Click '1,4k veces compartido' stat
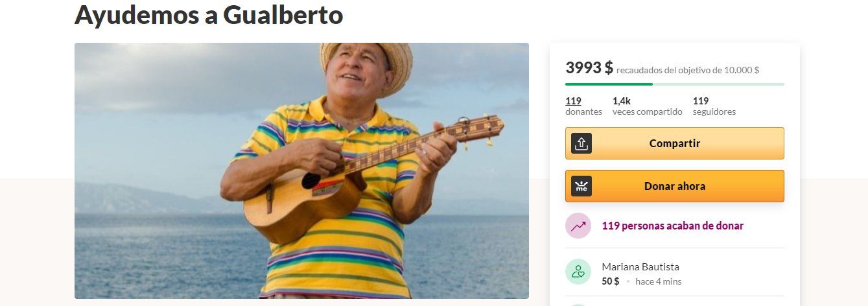The width and height of the screenshot is (868, 306). (647, 106)
